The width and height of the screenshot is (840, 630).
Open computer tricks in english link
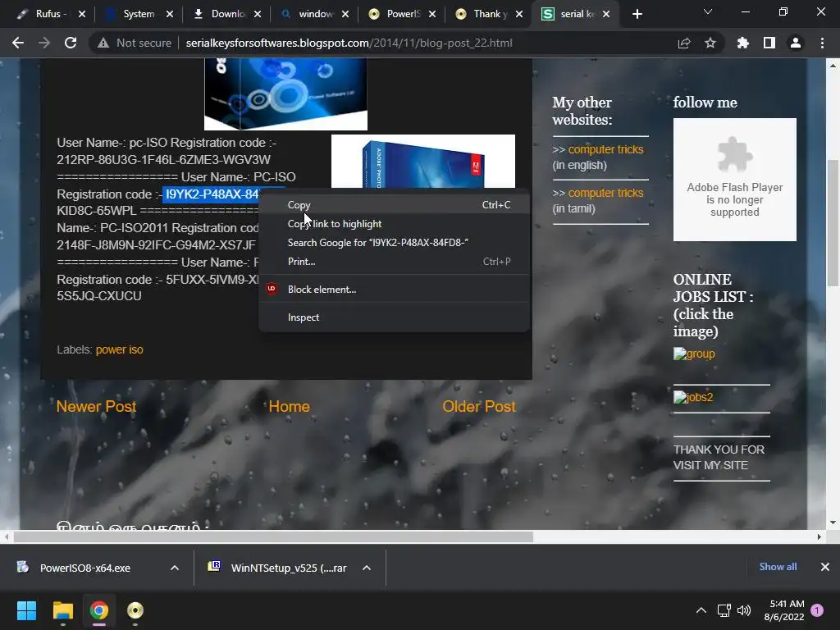point(605,149)
